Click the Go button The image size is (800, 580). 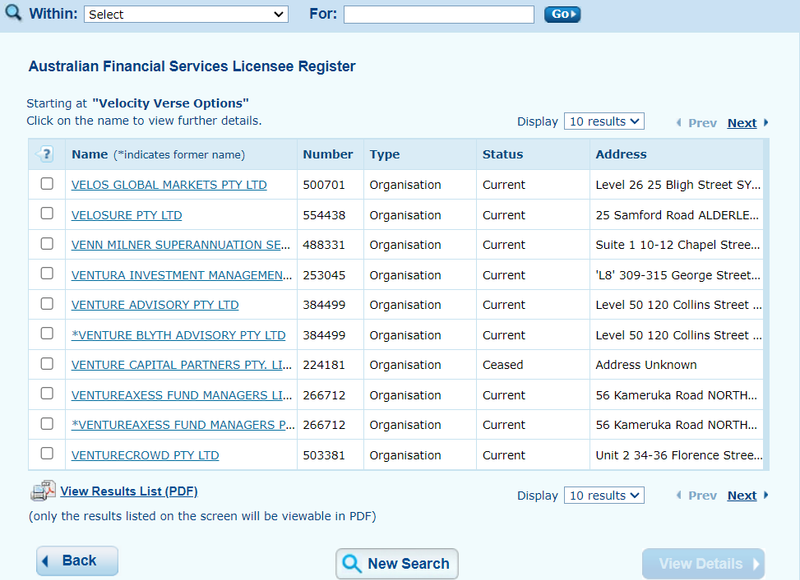pyautogui.click(x=562, y=14)
